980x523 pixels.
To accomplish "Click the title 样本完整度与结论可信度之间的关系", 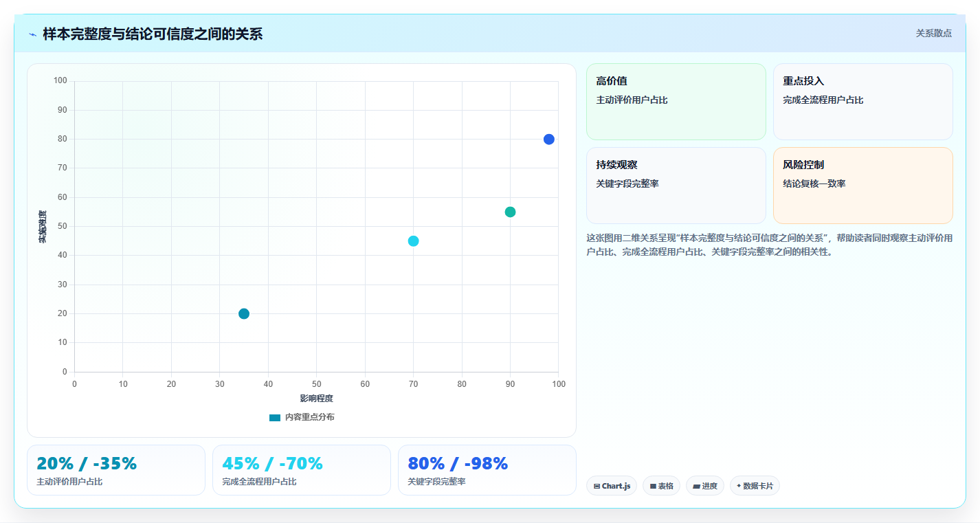I will click(153, 34).
